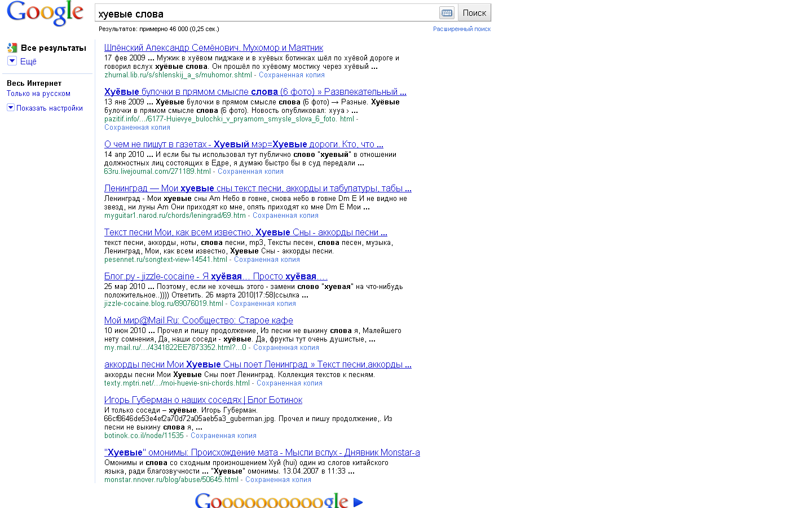Open 'аккорды песни ... поет Ленинград' result
Image resolution: width=812 pixels, height=508 pixels.
(258, 365)
